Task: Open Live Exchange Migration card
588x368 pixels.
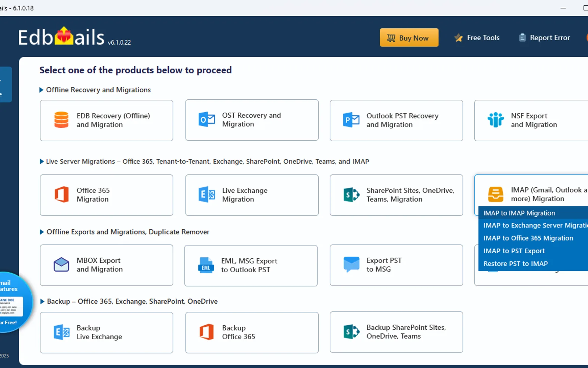Action: [252, 195]
